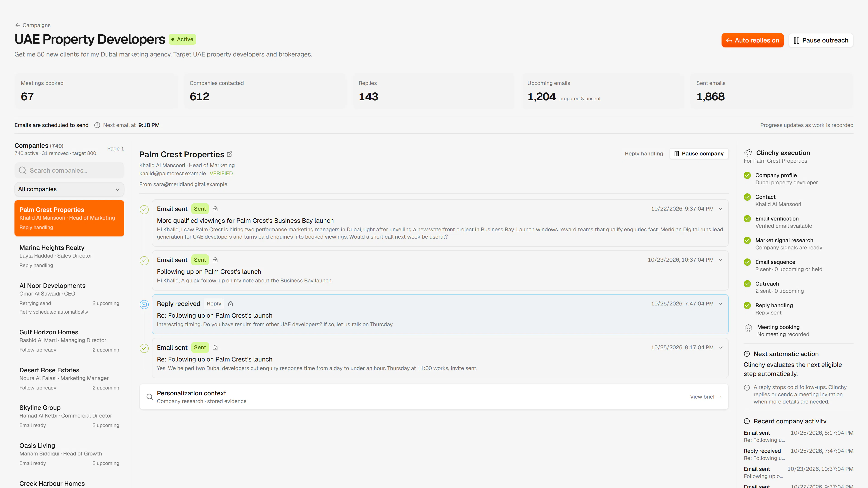The height and width of the screenshot is (488, 868).
Task: Open Skyline Group entry
Action: coord(69,416)
